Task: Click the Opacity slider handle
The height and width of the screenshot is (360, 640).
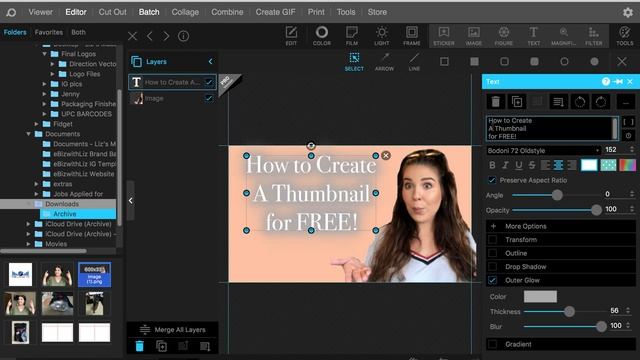Action: pyautogui.click(x=596, y=210)
